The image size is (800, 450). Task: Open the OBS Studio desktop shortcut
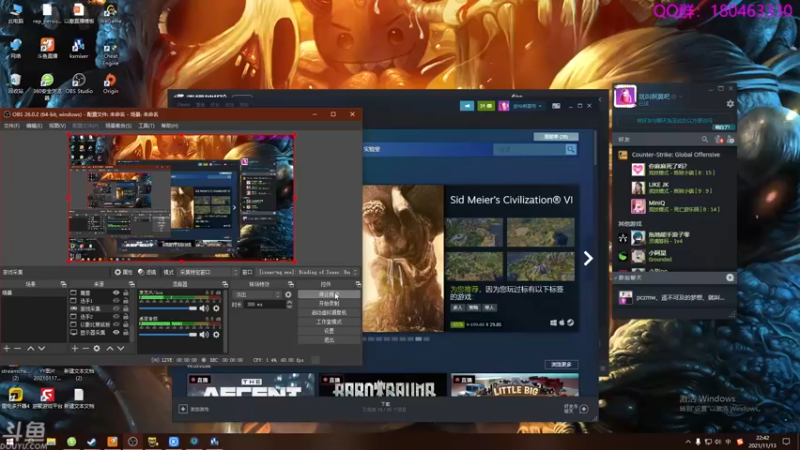[79, 84]
